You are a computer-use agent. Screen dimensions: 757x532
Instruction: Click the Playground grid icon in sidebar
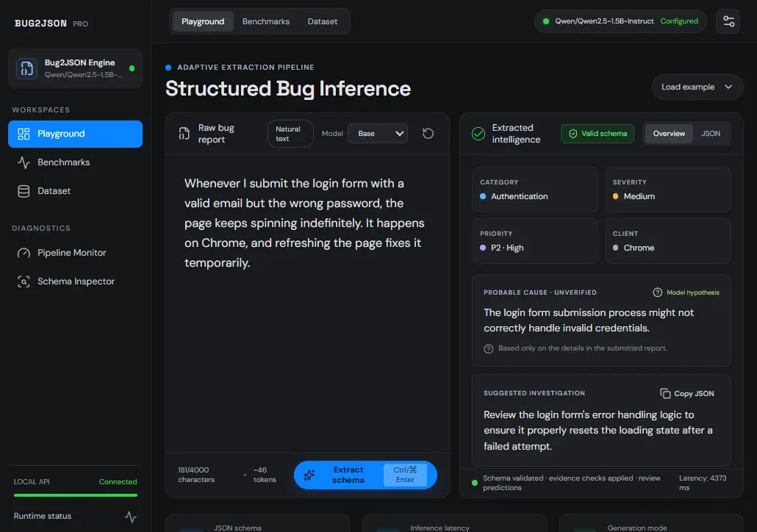24,134
